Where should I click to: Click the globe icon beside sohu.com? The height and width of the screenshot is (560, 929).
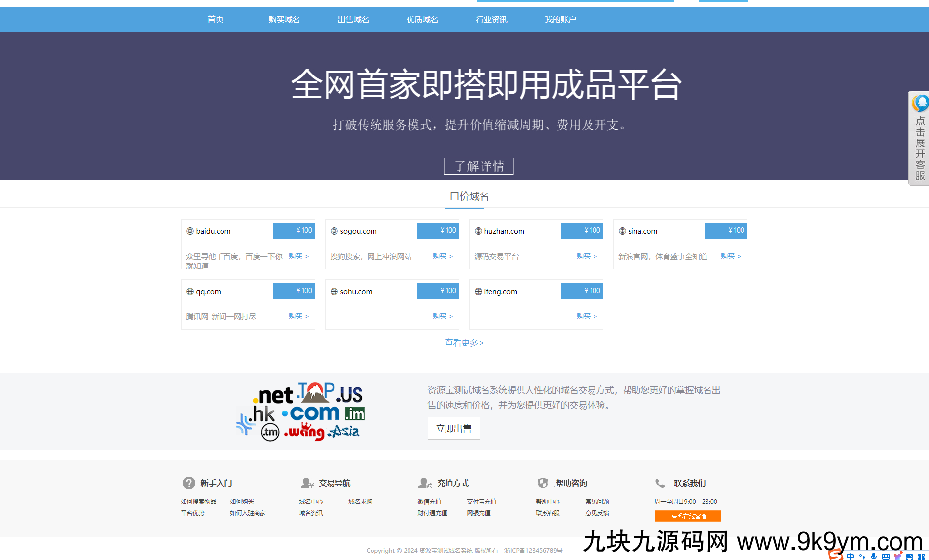pos(334,292)
